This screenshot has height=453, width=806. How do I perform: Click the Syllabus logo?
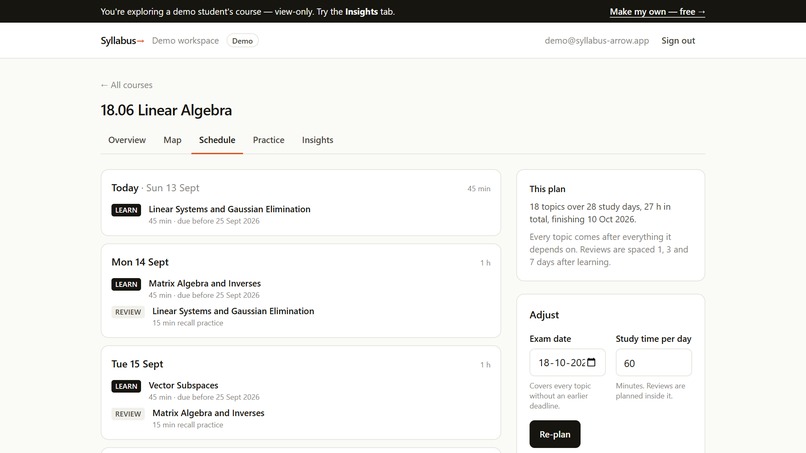pyautogui.click(x=122, y=41)
